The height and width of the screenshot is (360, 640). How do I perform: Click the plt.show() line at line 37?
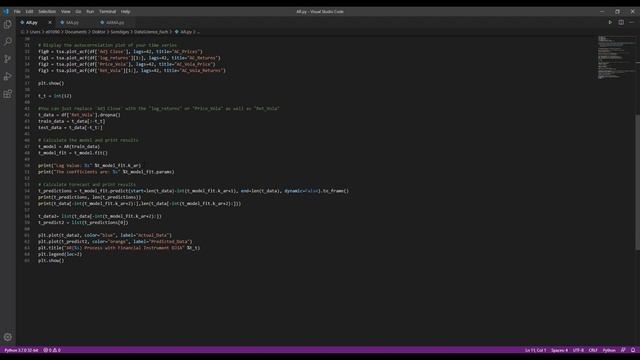(51, 83)
